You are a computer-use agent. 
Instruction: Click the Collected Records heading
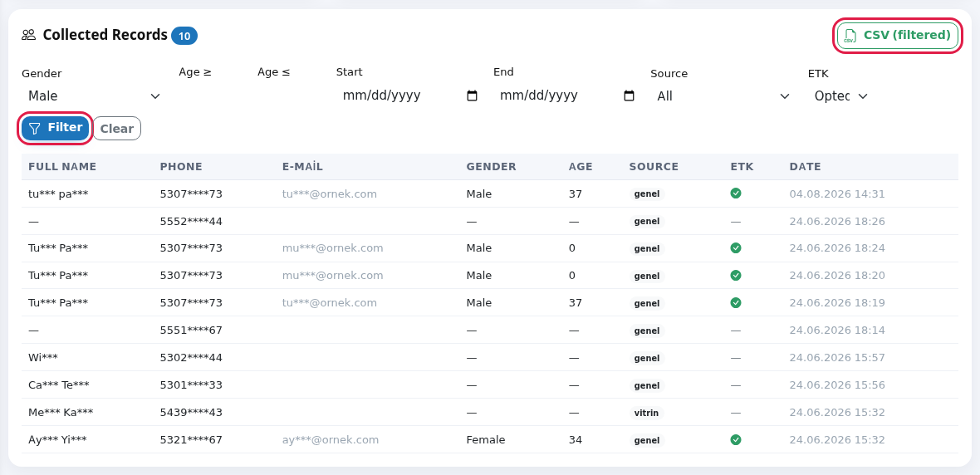[x=105, y=35]
